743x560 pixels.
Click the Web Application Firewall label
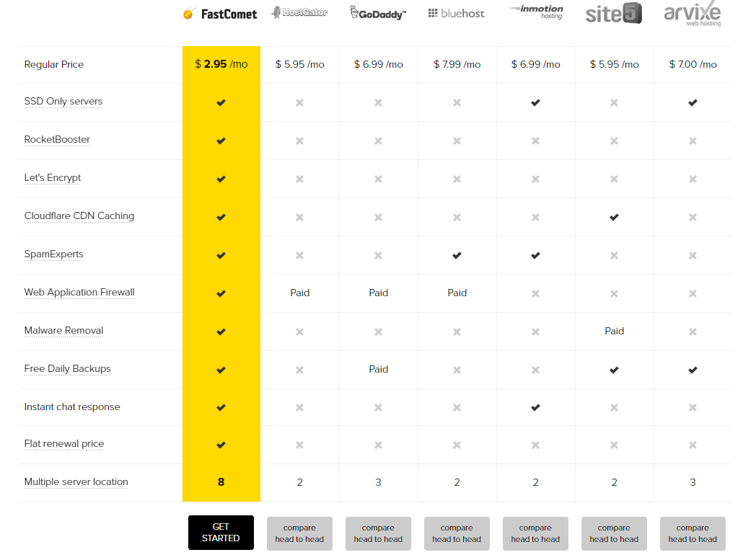(x=79, y=292)
